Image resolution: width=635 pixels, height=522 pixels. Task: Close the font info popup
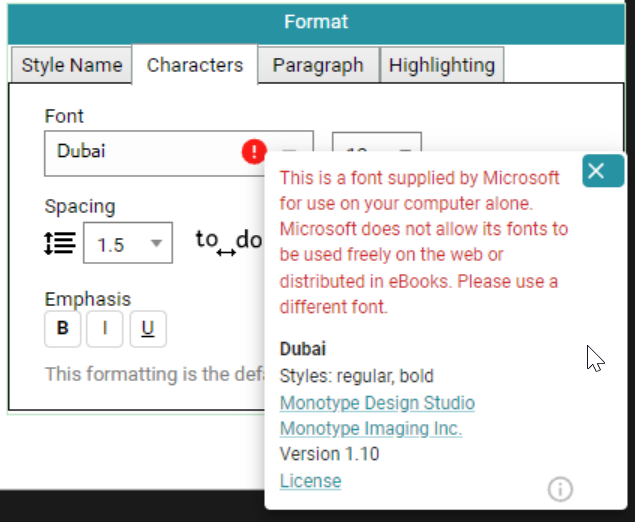(603, 171)
